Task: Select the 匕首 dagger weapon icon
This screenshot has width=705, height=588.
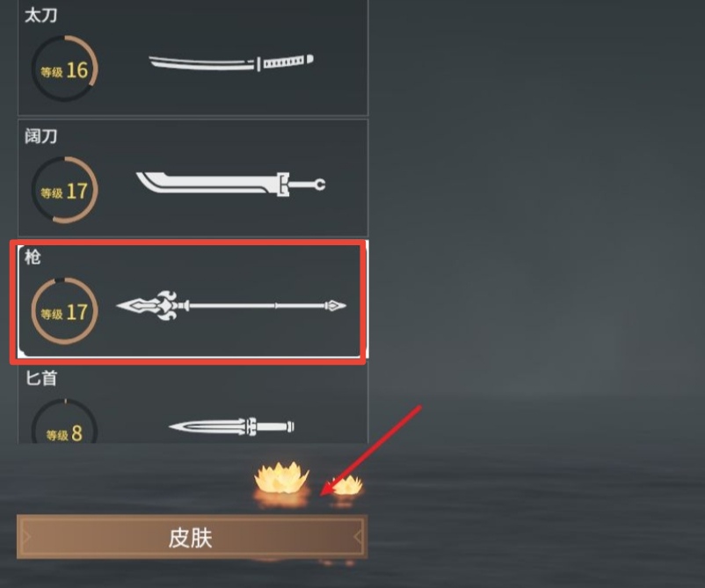Action: 231,425
